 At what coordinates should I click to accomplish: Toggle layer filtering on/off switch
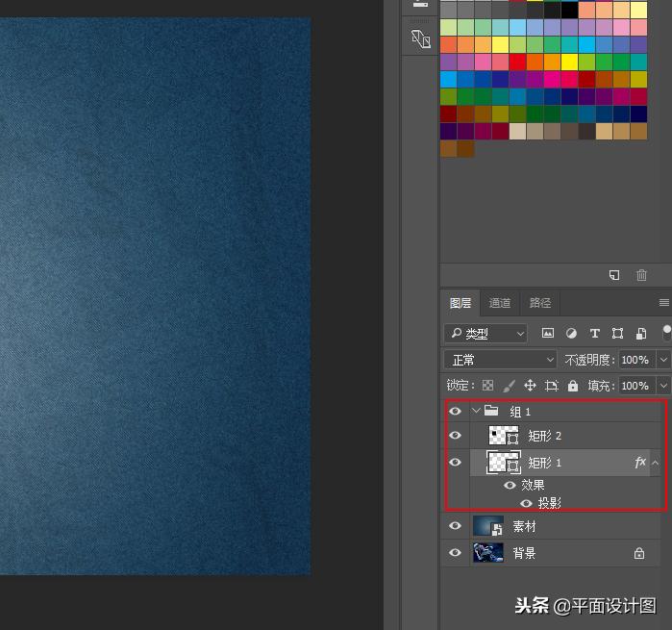click(x=667, y=333)
